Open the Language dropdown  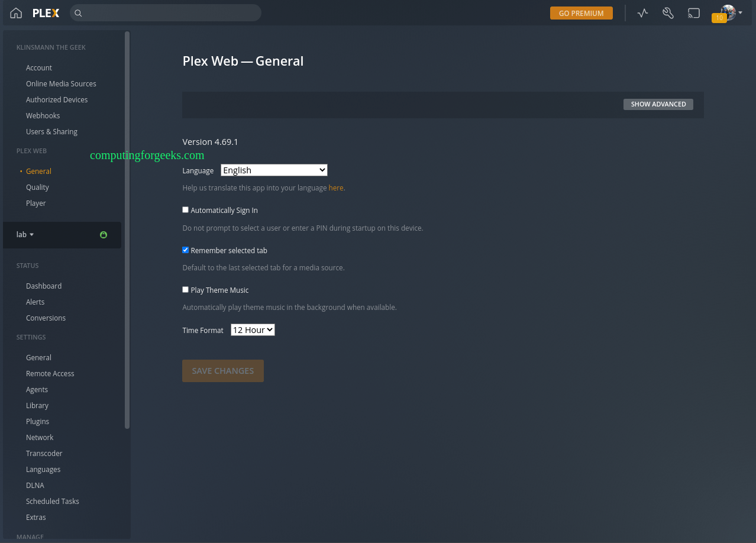[274, 170]
